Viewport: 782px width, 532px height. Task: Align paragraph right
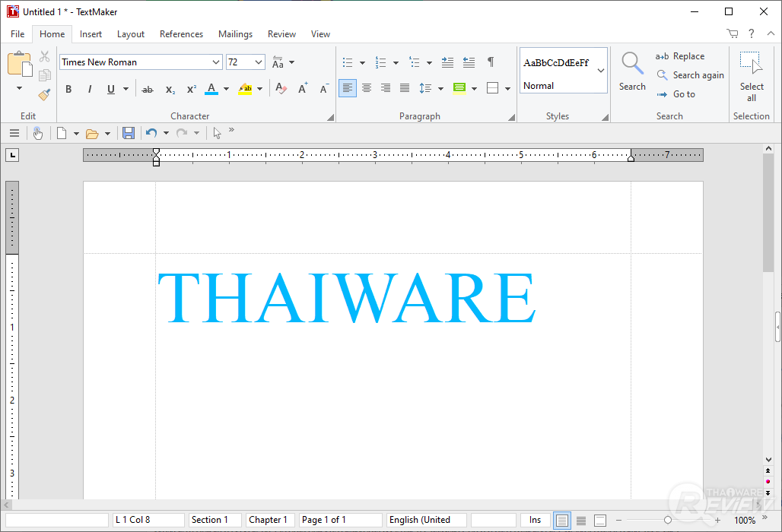(x=386, y=88)
